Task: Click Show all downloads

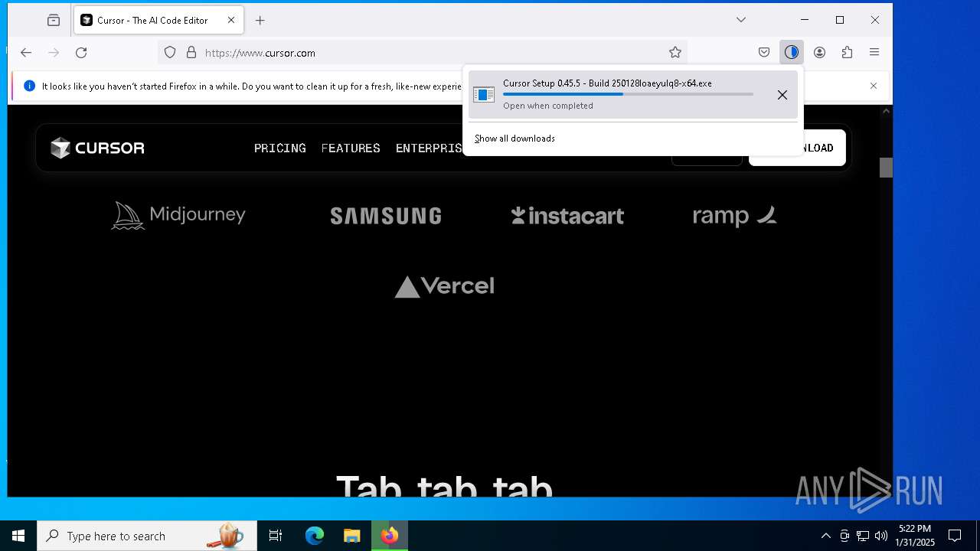Action: (x=514, y=139)
